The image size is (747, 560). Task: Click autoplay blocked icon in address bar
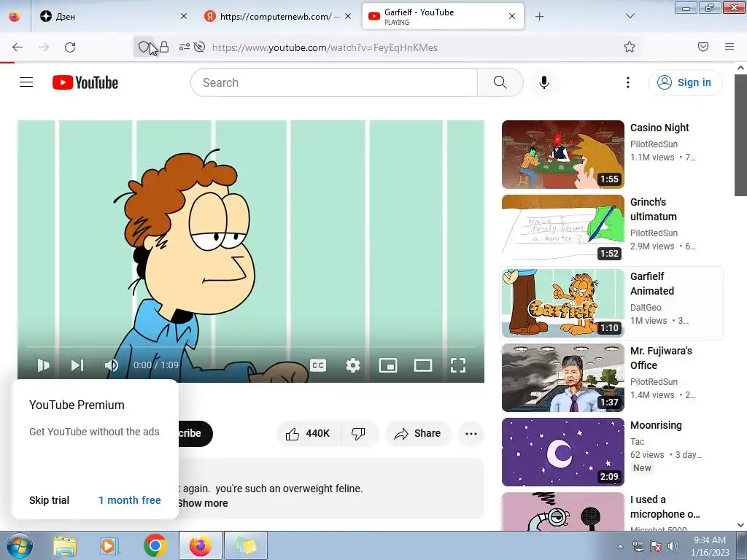pos(200,47)
